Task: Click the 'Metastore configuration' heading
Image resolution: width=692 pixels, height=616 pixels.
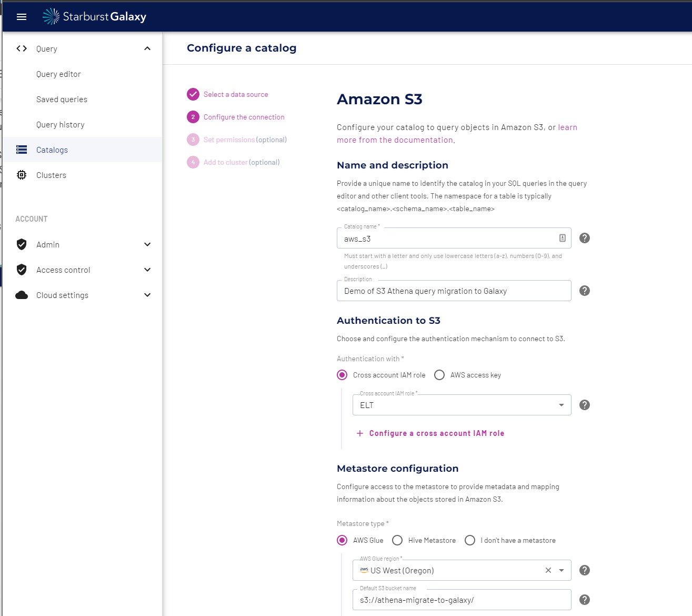Action: point(397,469)
